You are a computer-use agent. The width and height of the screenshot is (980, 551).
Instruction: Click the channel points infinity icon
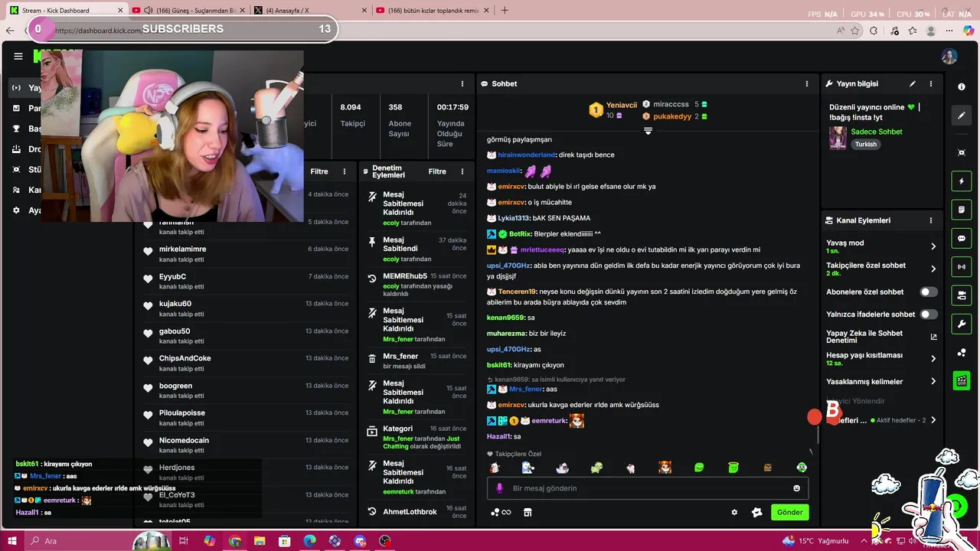501,513
